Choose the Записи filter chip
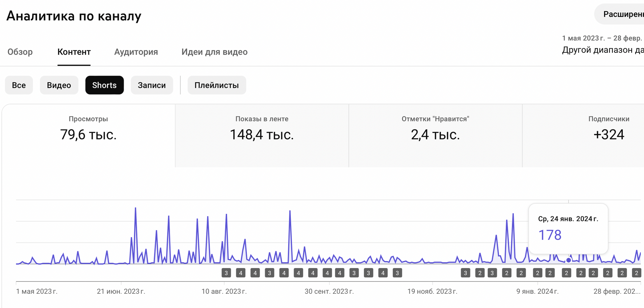The height and width of the screenshot is (308, 644). [152, 85]
